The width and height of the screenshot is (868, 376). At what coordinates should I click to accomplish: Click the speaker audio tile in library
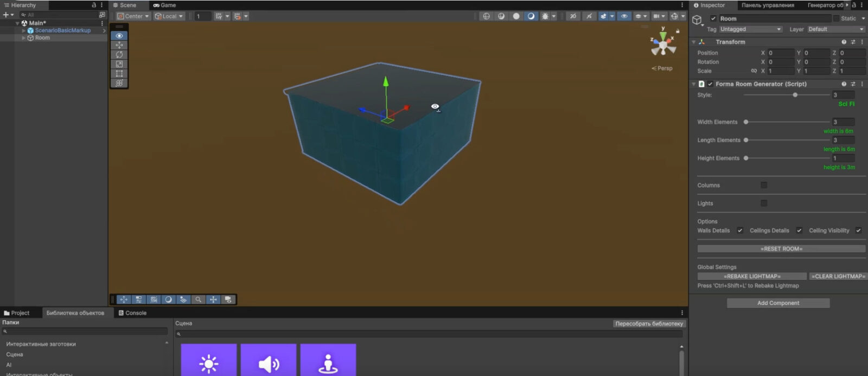[269, 360]
